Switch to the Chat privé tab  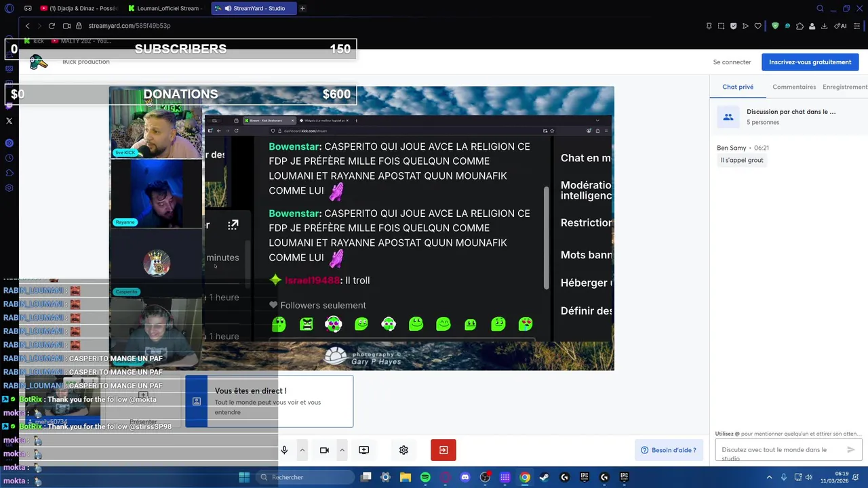coord(738,87)
